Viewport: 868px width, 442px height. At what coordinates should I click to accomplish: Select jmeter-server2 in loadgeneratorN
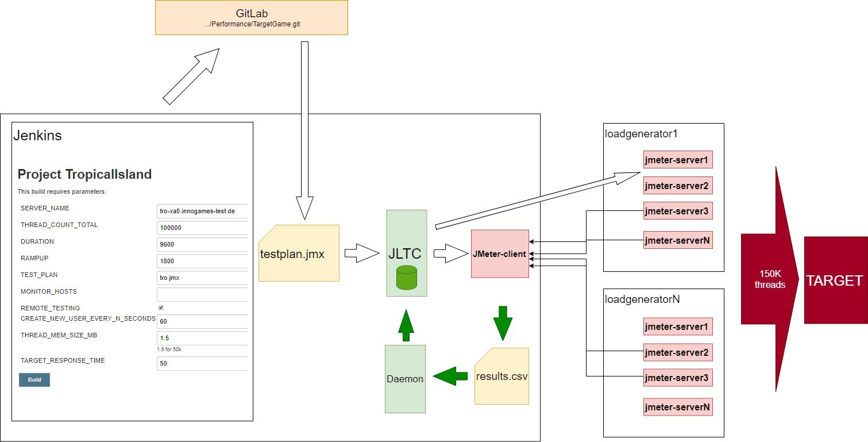tap(678, 352)
